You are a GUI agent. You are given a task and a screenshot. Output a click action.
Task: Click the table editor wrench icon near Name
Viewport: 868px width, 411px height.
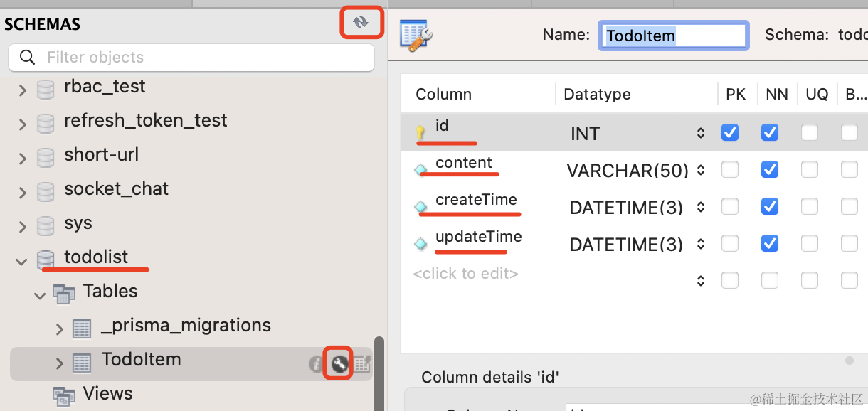(x=416, y=35)
